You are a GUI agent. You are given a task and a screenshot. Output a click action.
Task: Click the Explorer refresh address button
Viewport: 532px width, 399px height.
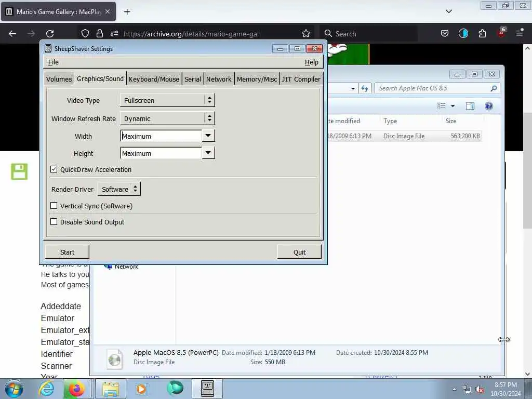[x=365, y=88]
